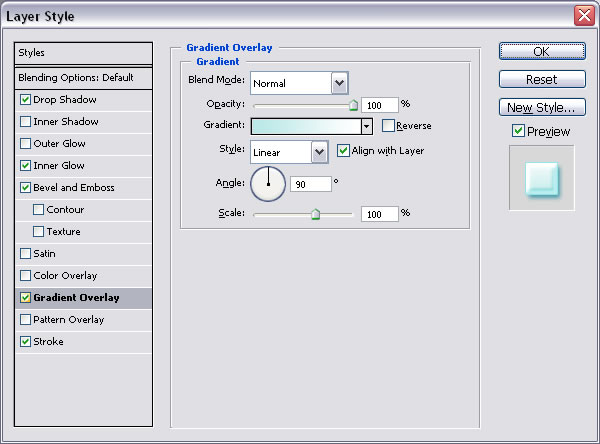The height and width of the screenshot is (444, 600).
Task: Click the gradient color bar swatch
Action: coord(306,126)
